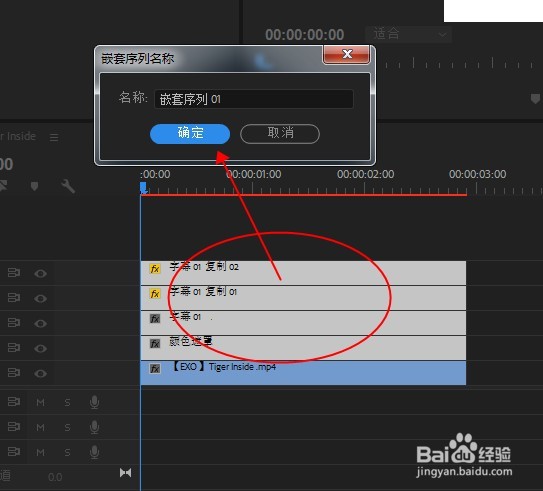Screen dimensions: 543x491
Task: Toggle sync lock on second audio track
Action: 14,427
